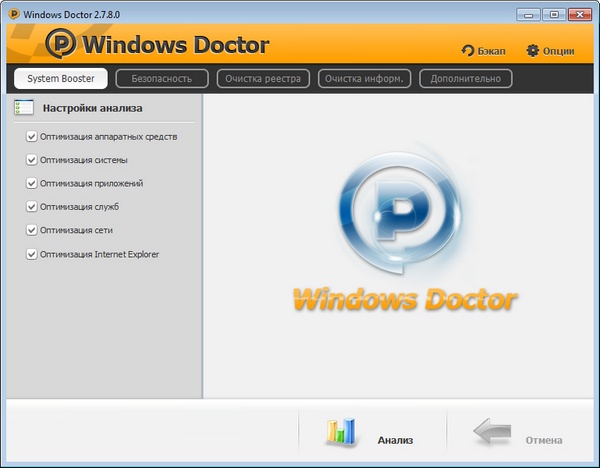Viewport: 600px width, 468px height.
Task: Open Опции via the gear icon
Action: (532, 50)
